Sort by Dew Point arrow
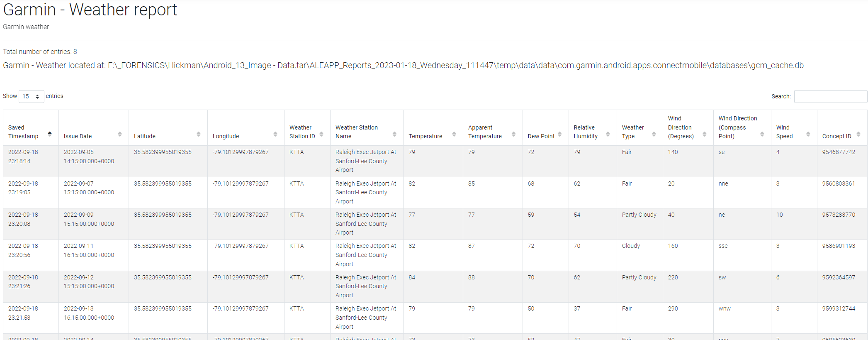The width and height of the screenshot is (868, 340). (560, 134)
